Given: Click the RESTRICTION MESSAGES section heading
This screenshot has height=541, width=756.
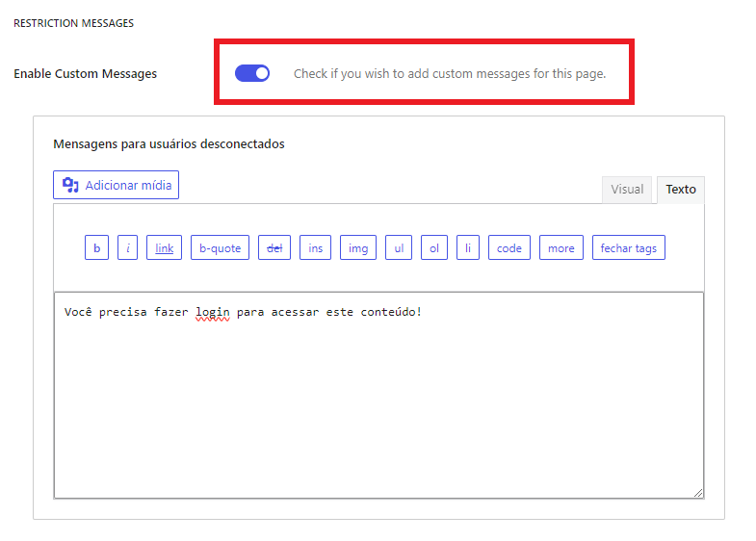Looking at the screenshot, I should 74,23.
